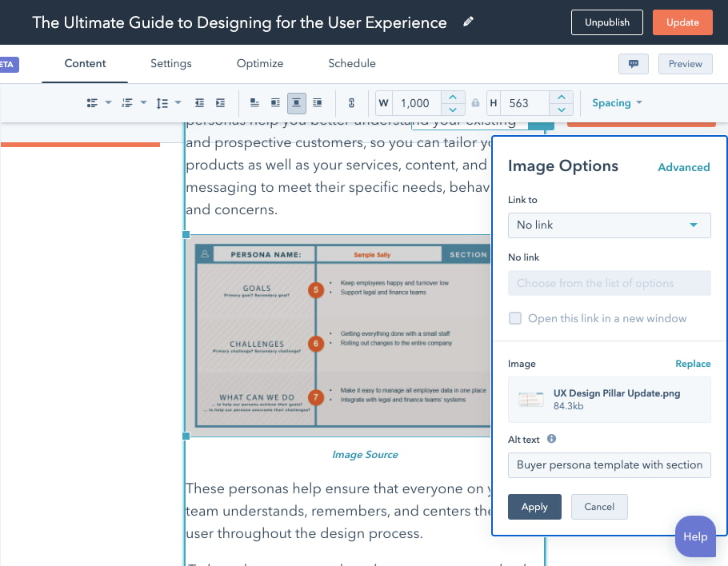Open the Optimize tab
The width and height of the screenshot is (728, 566).
(259, 63)
